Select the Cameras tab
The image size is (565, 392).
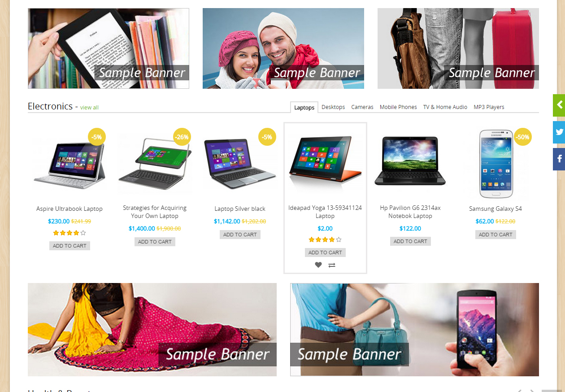[362, 107]
